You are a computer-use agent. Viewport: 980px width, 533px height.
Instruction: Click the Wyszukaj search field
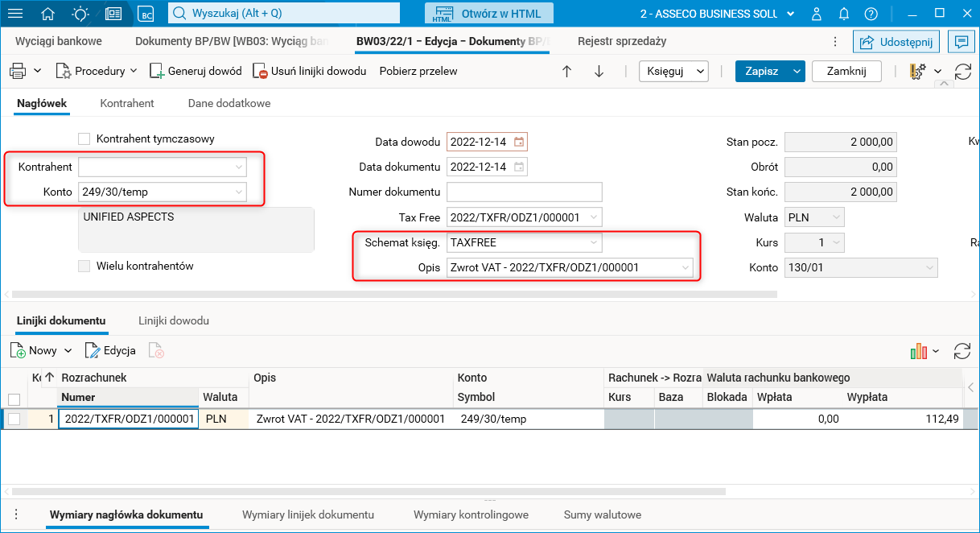point(284,14)
